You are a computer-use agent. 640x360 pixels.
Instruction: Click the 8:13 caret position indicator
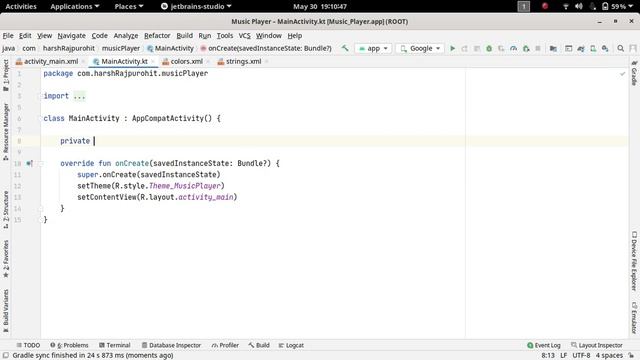coord(548,356)
